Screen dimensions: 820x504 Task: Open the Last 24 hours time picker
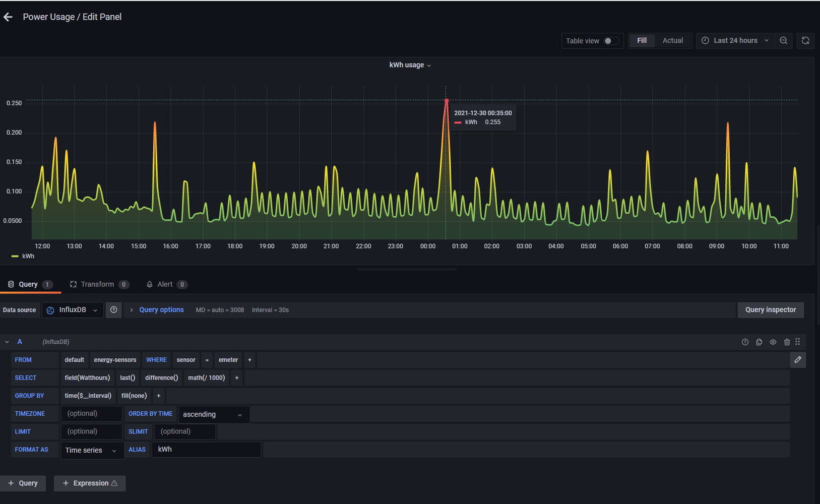coord(735,41)
